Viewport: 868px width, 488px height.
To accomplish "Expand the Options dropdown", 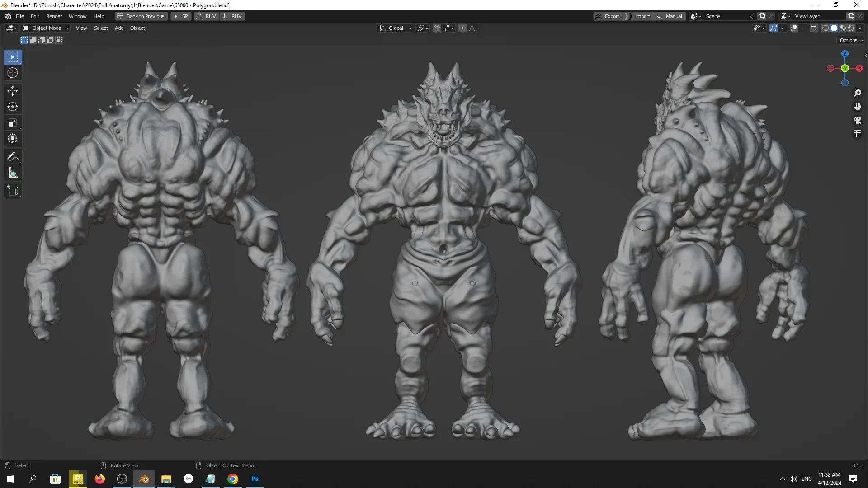I will (x=851, y=40).
